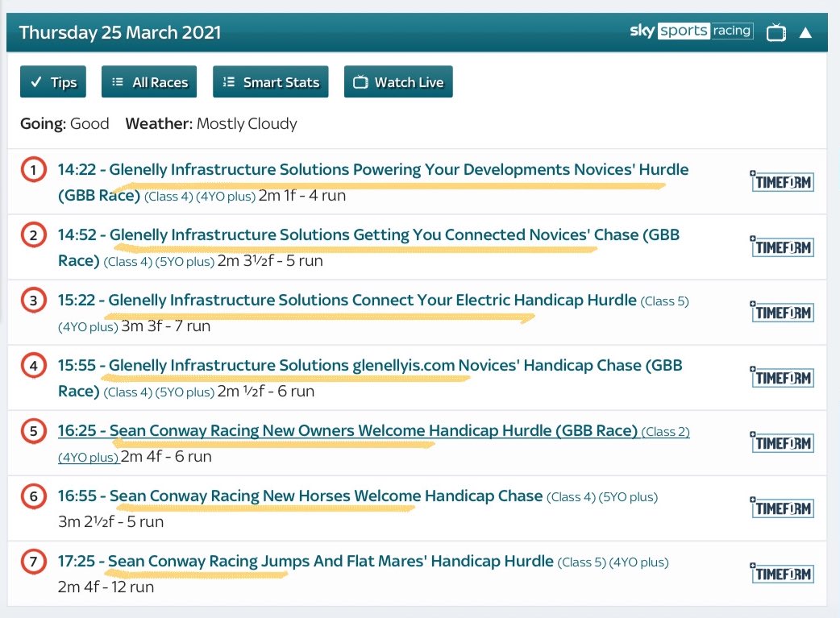Click Timeform icon for the 16:55 race

pyautogui.click(x=782, y=508)
